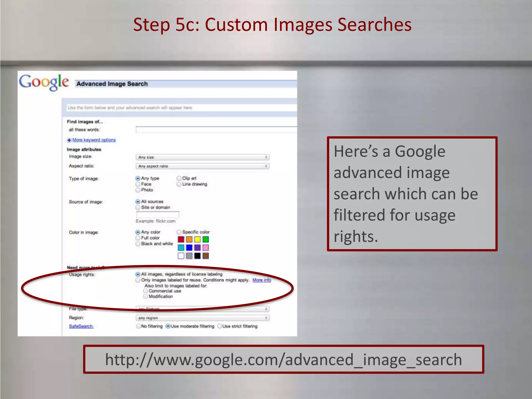The height and width of the screenshot is (399, 532).
Task: Pick the teal color swatch
Action: (181, 248)
